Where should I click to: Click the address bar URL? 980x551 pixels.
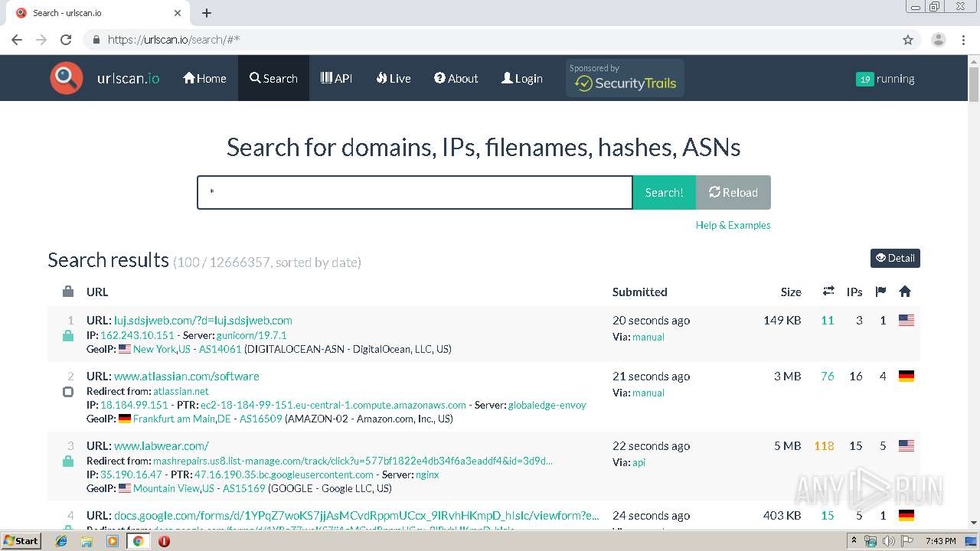point(174,40)
